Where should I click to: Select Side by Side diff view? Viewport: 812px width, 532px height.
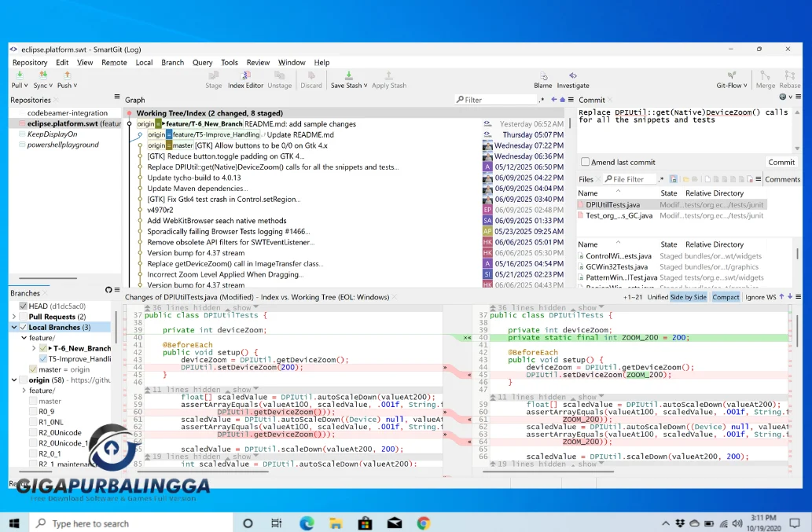pos(689,297)
